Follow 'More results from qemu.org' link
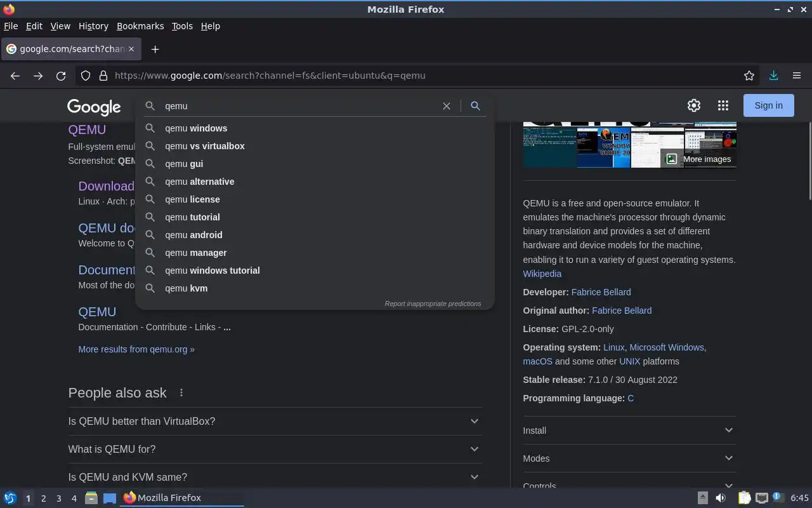 point(136,349)
